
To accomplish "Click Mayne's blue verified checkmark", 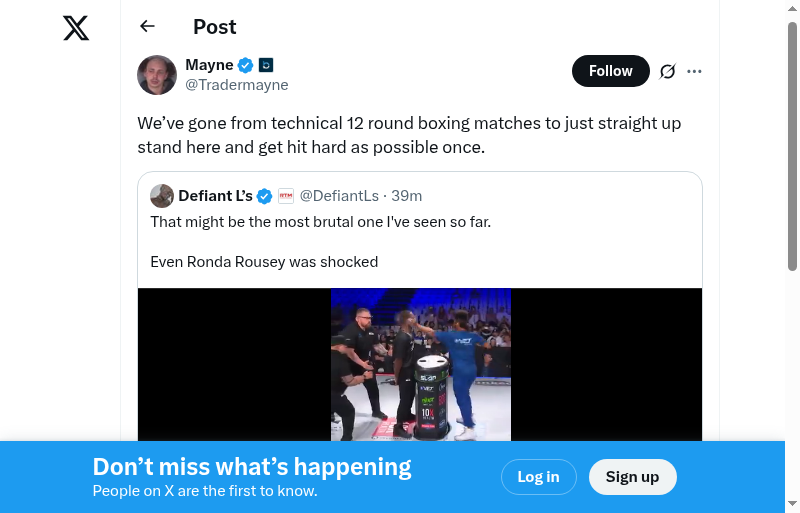I will click(246, 65).
